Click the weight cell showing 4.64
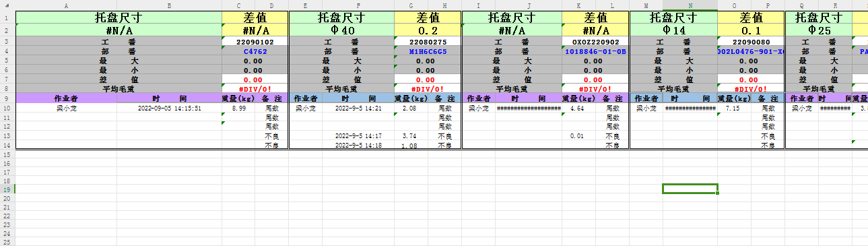This screenshot has height=246, width=868. [x=578, y=108]
